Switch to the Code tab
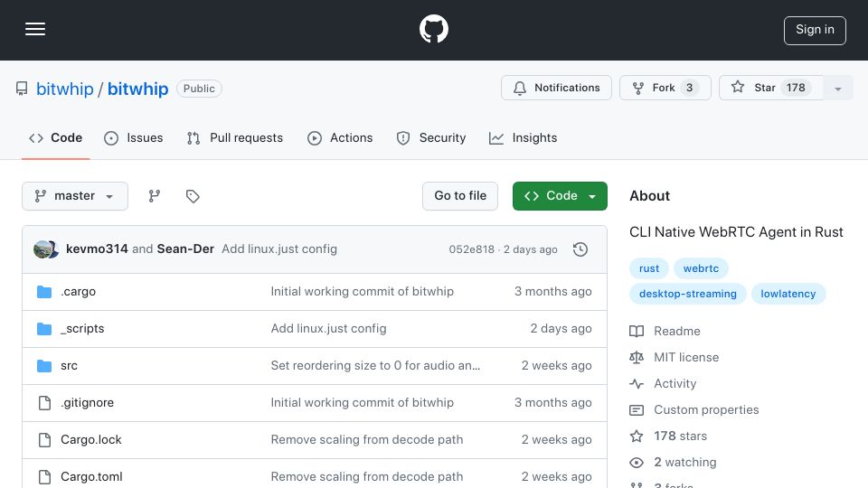Screen dimensions: 868x488 [55, 137]
